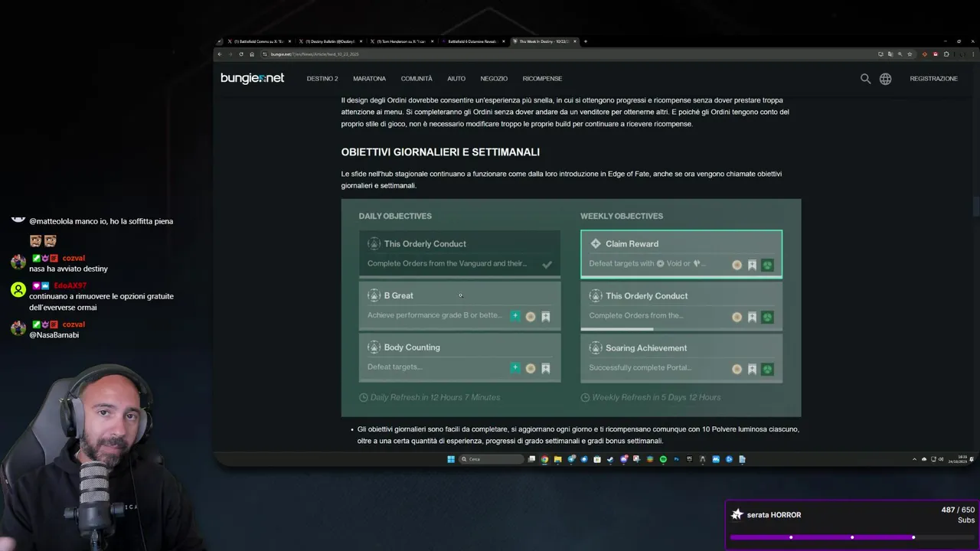
Task: Open the RICOMPENSE menu
Action: pyautogui.click(x=542, y=79)
